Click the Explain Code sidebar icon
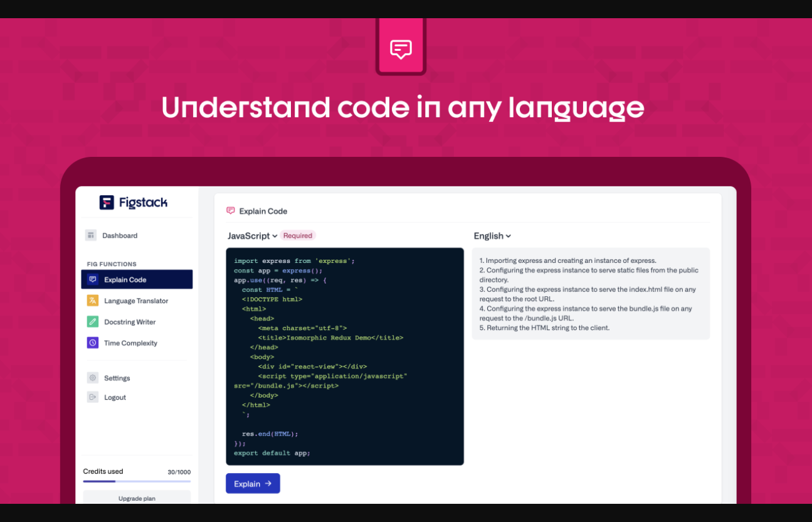The height and width of the screenshot is (522, 812). point(93,280)
